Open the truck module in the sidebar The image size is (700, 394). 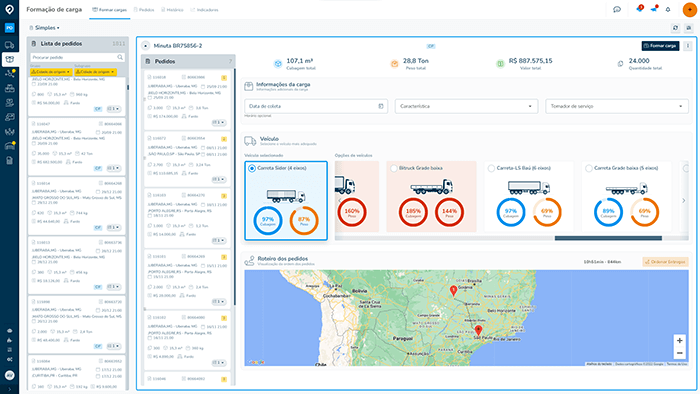(9, 45)
